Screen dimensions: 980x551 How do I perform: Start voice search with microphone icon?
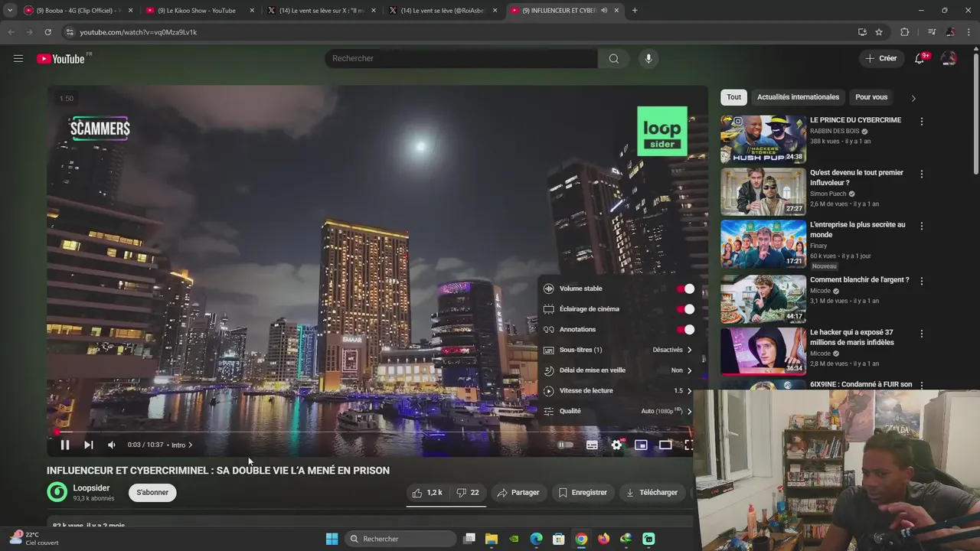[x=648, y=59]
